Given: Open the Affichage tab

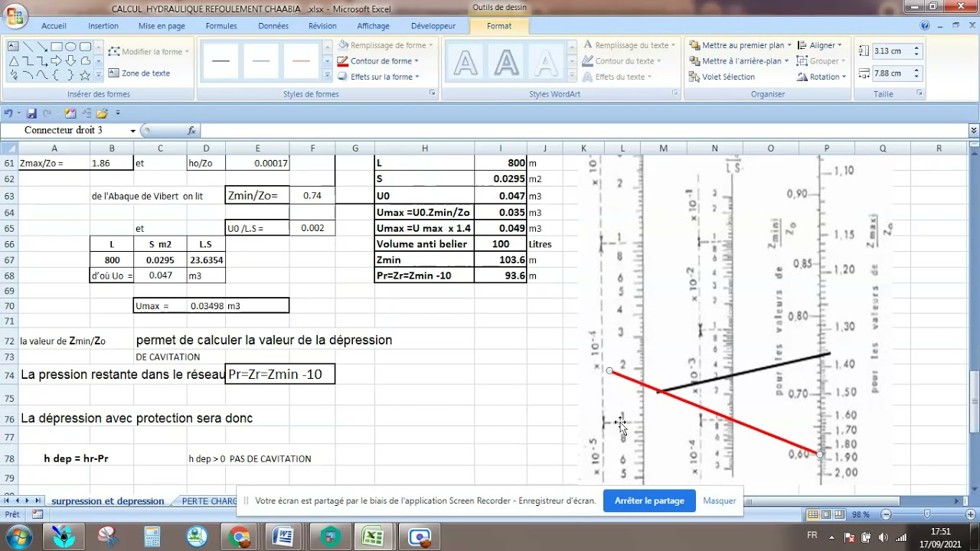Looking at the screenshot, I should 374,26.
